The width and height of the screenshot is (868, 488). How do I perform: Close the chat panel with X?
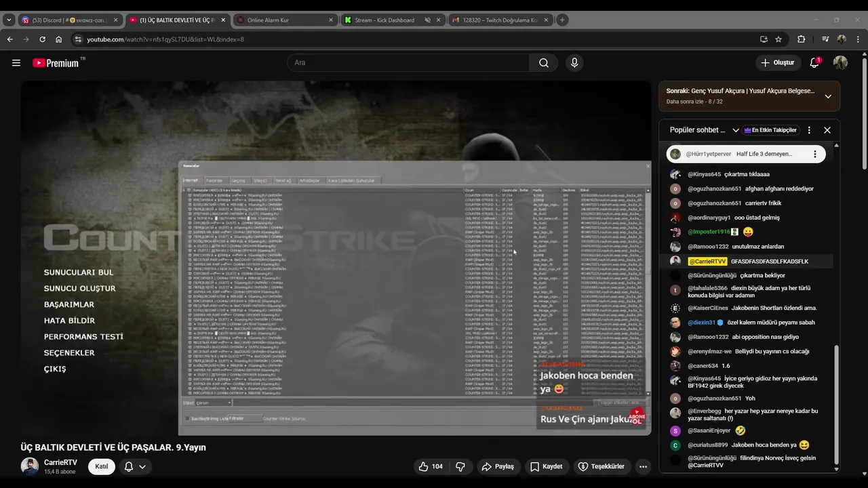tap(827, 130)
